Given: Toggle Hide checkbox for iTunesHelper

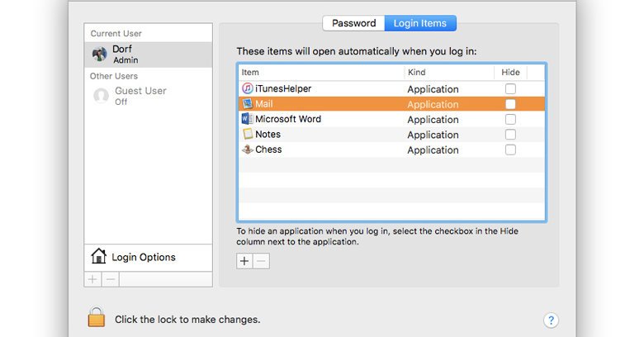Looking at the screenshot, I should [510, 88].
